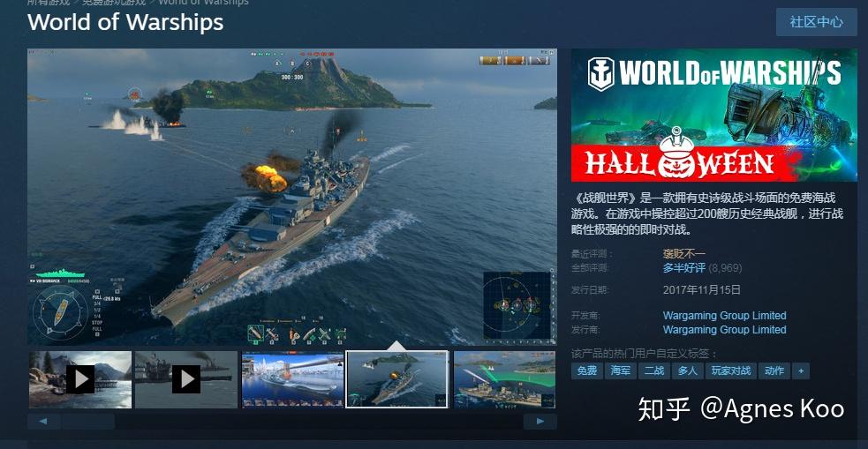Play the first video thumbnail
This screenshot has height=449, width=868.
pos(80,379)
